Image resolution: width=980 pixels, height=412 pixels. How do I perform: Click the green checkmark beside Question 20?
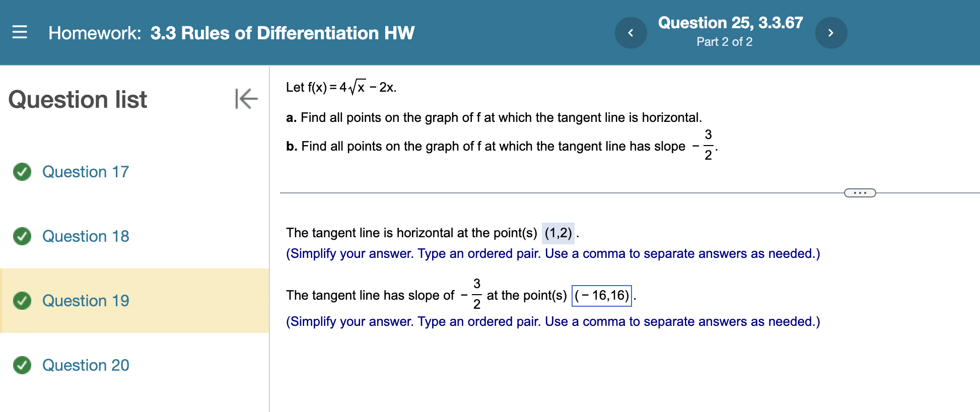pos(21,365)
